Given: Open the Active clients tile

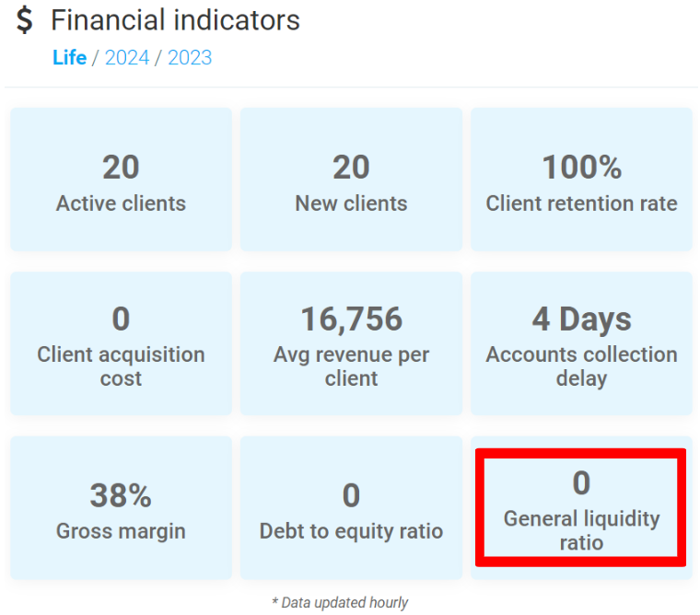Looking at the screenshot, I should click(x=121, y=180).
